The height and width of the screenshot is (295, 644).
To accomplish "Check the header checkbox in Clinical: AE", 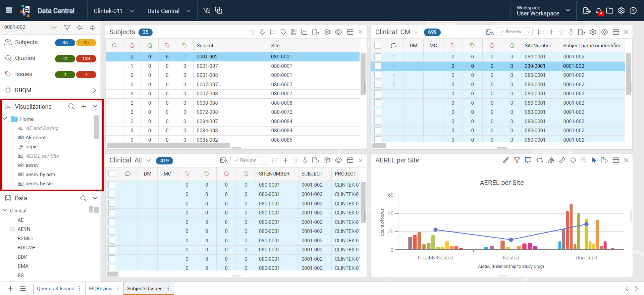I will (112, 174).
